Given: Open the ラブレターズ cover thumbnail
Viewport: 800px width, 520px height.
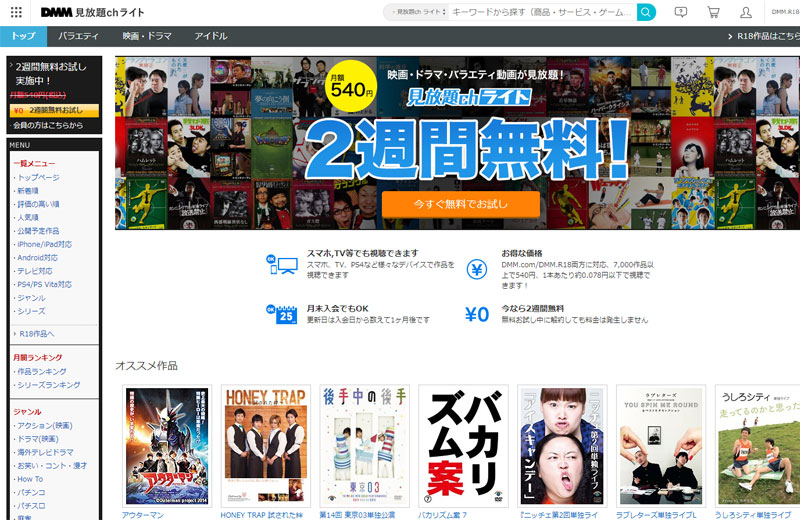Looking at the screenshot, I should [x=661, y=446].
